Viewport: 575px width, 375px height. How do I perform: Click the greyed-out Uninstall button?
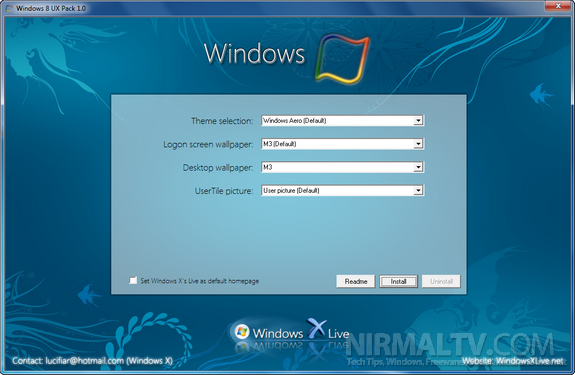point(441,281)
